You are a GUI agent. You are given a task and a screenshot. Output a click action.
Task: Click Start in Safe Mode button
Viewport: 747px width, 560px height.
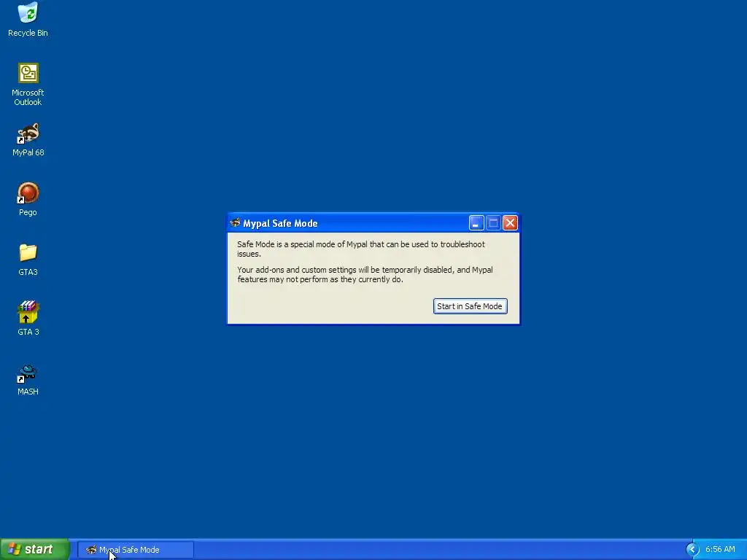[x=470, y=306]
